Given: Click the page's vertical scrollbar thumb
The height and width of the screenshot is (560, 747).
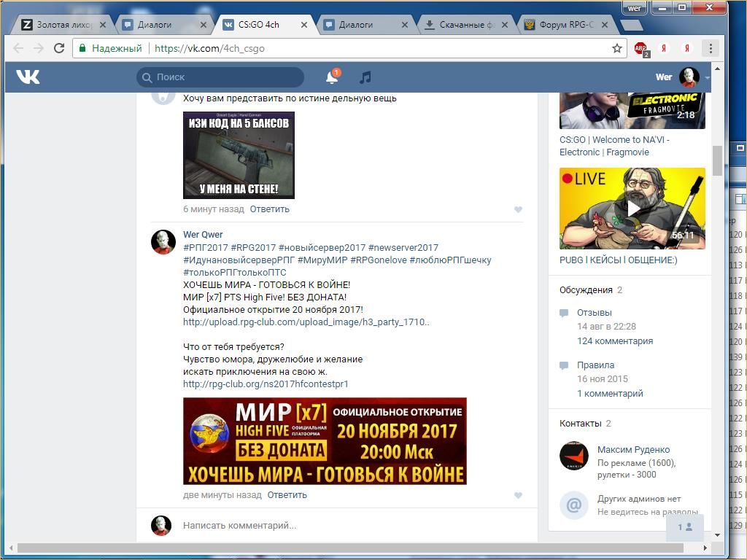Looking at the screenshot, I should click(717, 160).
